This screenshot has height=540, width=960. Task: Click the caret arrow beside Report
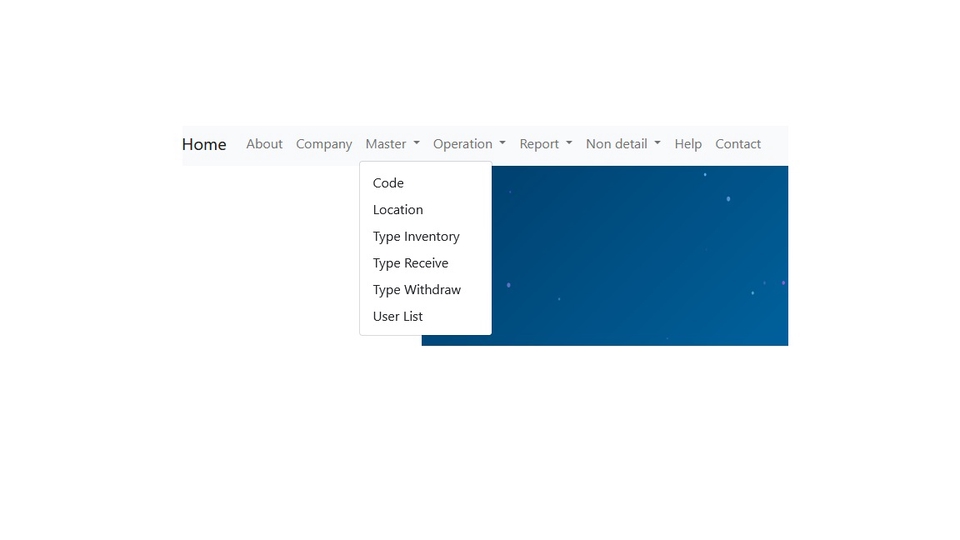point(569,144)
